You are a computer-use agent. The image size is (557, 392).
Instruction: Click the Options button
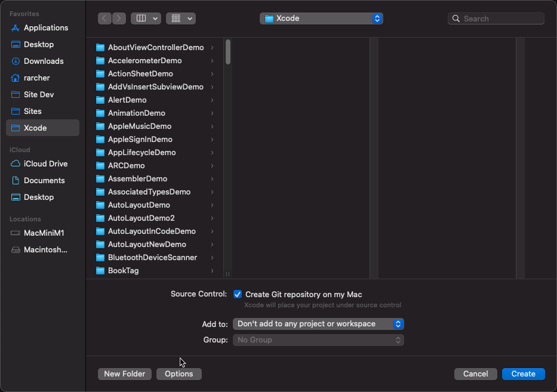tap(179, 374)
